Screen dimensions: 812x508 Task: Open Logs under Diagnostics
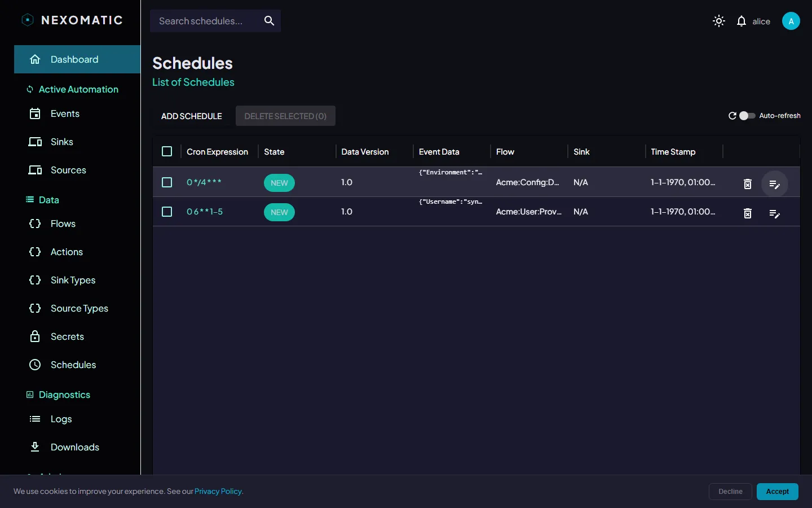click(77, 419)
